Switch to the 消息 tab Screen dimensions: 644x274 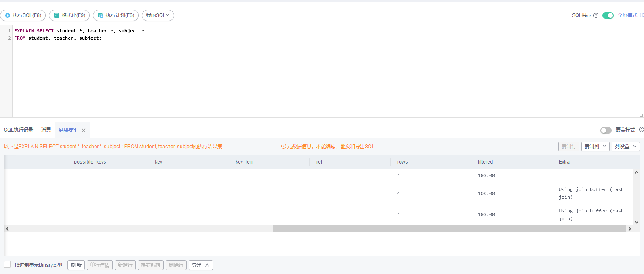tap(46, 130)
